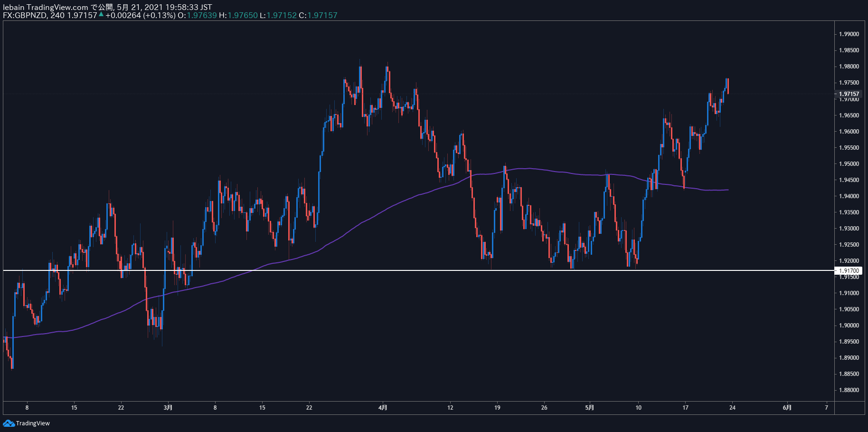Click the open value O:1.97639
868x432 pixels.
tap(197, 15)
